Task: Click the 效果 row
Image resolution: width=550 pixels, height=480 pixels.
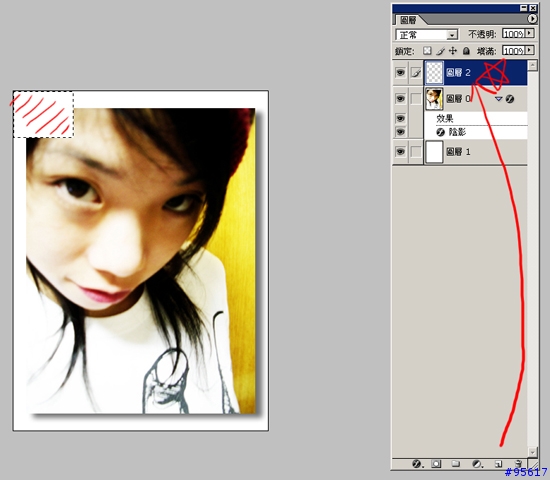Action: [476, 119]
